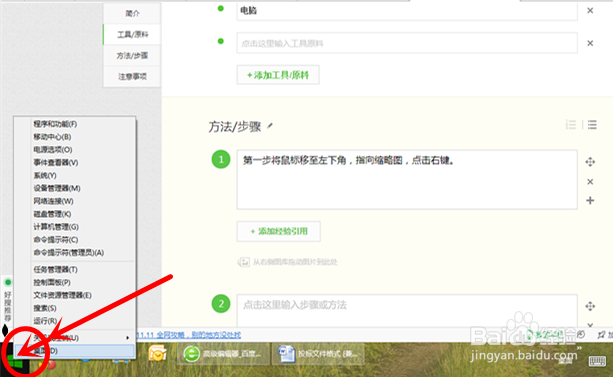Click the image placeholder icon under step 1

243,262
